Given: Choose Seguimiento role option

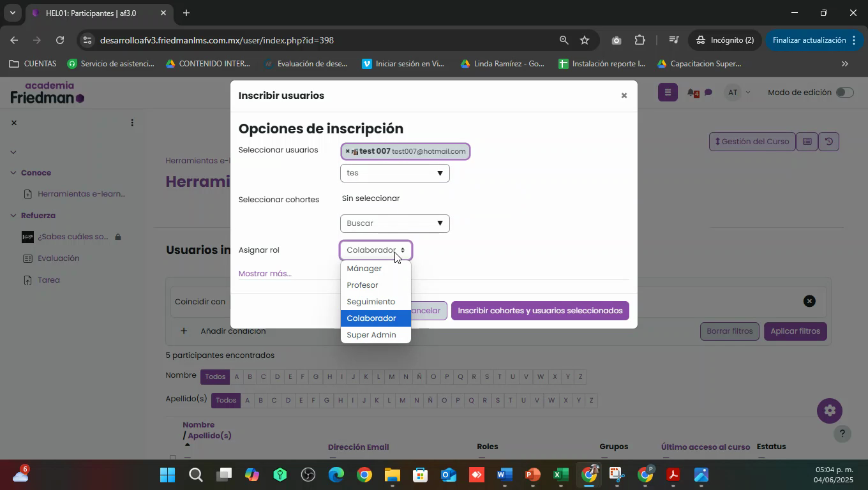Looking at the screenshot, I should pyautogui.click(x=375, y=302).
